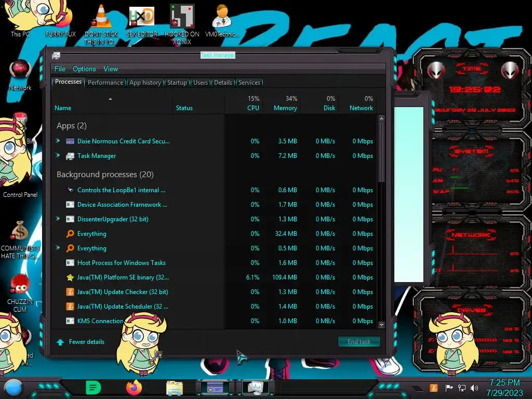Sort by the Status column header
Screen dimensions: 532x399
point(198,103)
